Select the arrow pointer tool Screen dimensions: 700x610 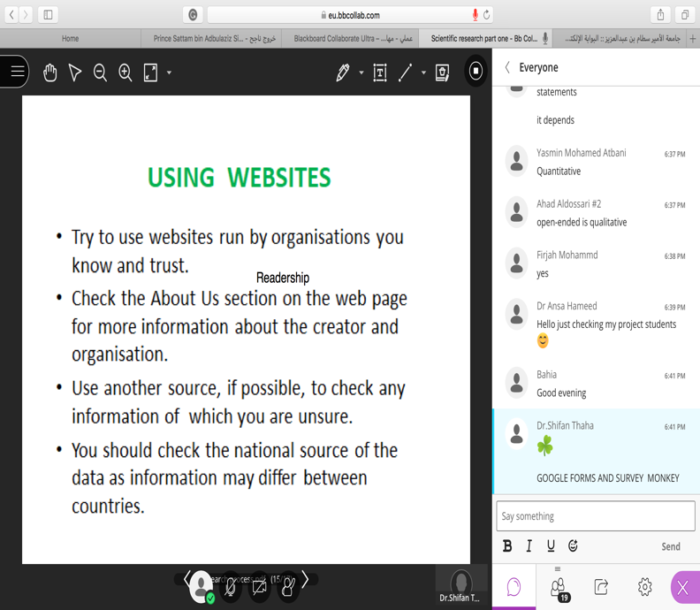75,72
